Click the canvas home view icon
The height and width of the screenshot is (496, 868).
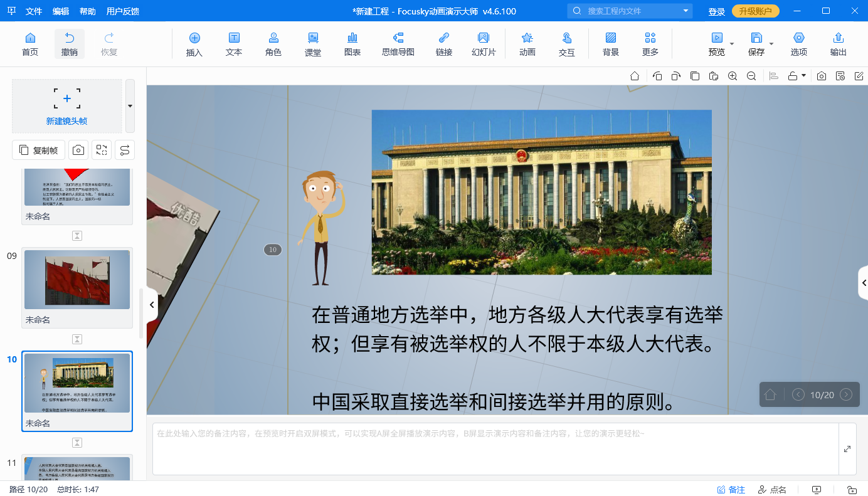pos(635,76)
